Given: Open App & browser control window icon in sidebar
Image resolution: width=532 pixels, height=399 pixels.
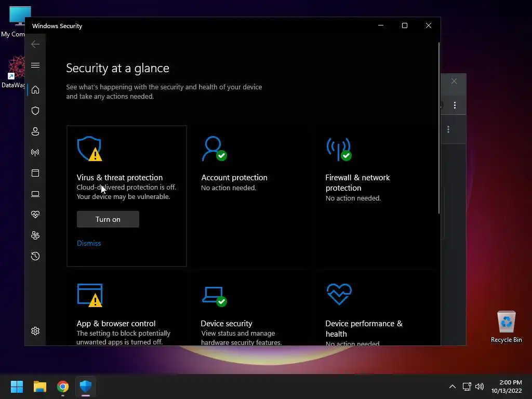Looking at the screenshot, I should pyautogui.click(x=35, y=173).
